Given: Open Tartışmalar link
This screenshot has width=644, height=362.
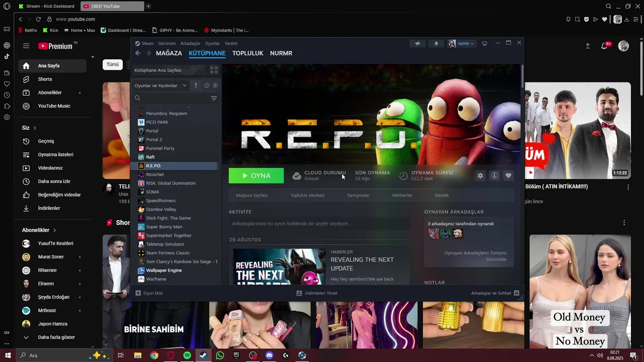Looking at the screenshot, I should [x=358, y=195].
